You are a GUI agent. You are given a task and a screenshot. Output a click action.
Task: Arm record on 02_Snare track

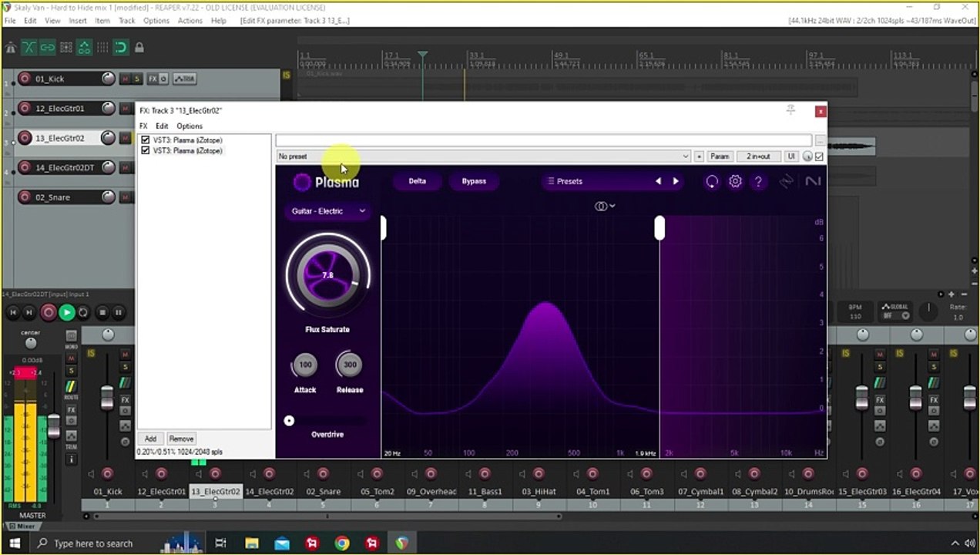pos(25,197)
